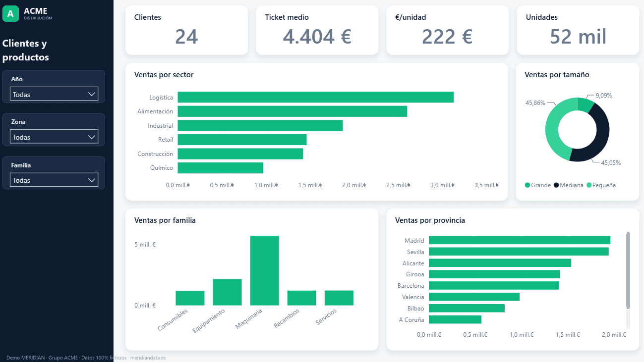The width and height of the screenshot is (644, 362).
Task: Click the Girona bar in province chart
Action: click(x=494, y=274)
